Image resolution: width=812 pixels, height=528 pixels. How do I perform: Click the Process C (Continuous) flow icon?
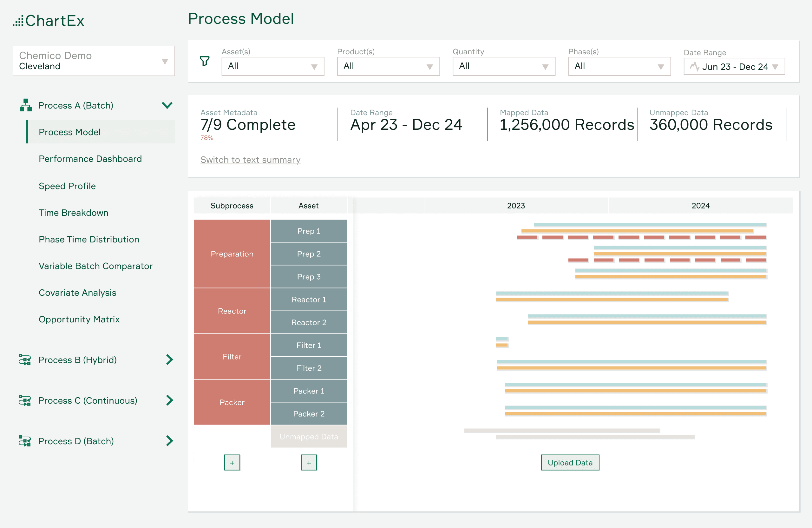[25, 400]
